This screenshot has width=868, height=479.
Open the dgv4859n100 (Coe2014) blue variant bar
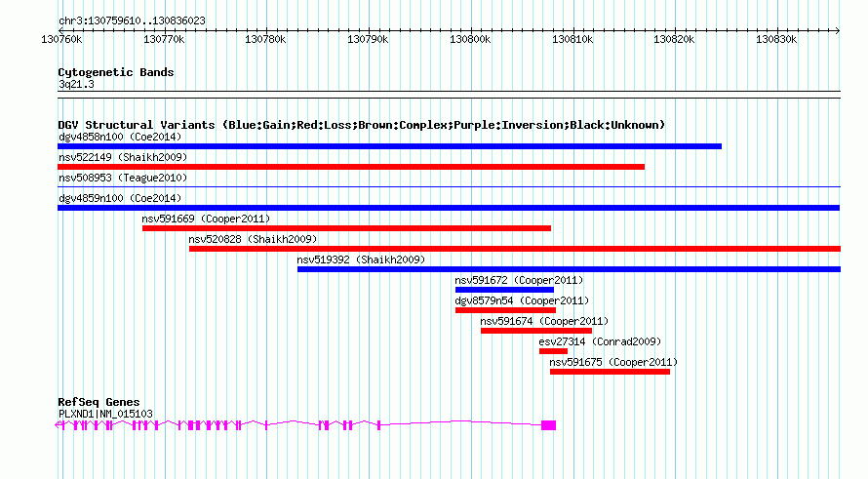click(449, 208)
